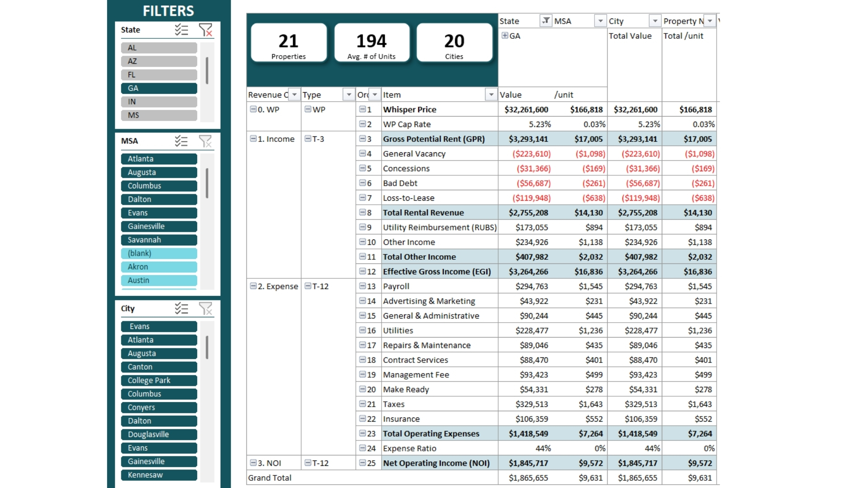
Task: Toggle the FL slicer item in State
Action: [x=159, y=75]
